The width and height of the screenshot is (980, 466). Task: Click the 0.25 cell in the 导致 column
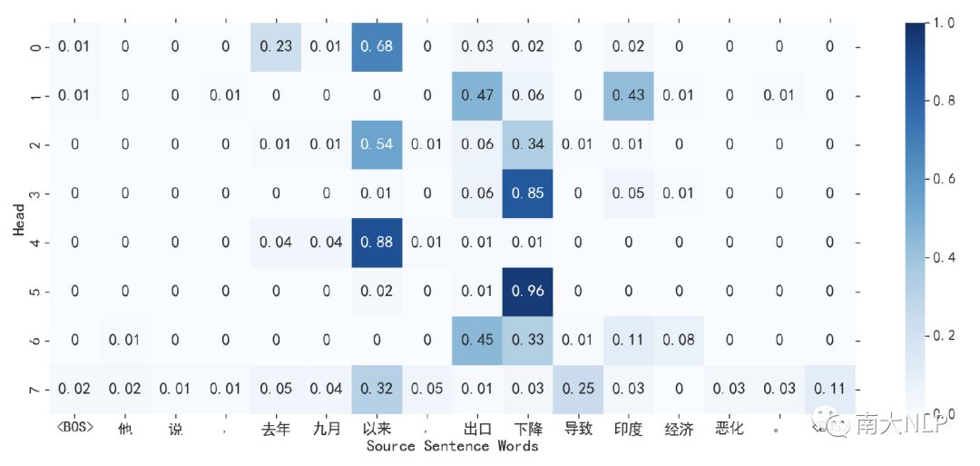pyautogui.click(x=578, y=389)
